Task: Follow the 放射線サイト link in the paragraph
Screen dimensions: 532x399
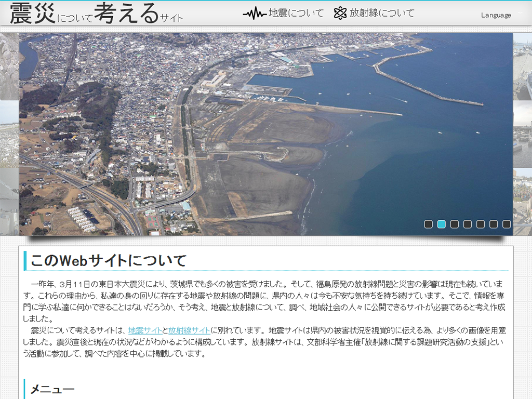Action: (189, 330)
